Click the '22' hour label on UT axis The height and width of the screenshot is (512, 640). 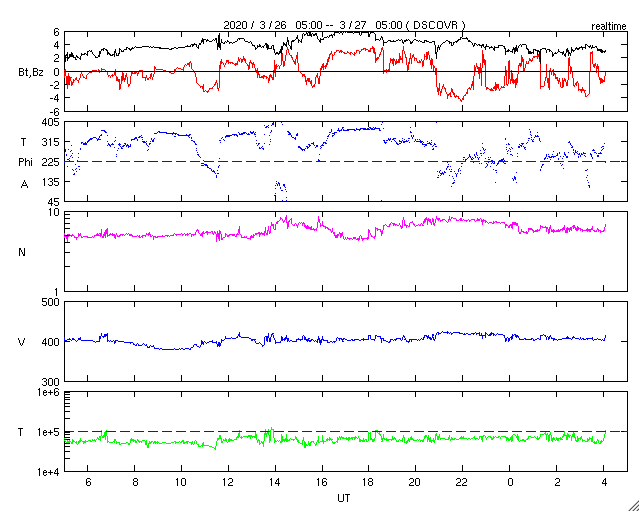coord(462,483)
